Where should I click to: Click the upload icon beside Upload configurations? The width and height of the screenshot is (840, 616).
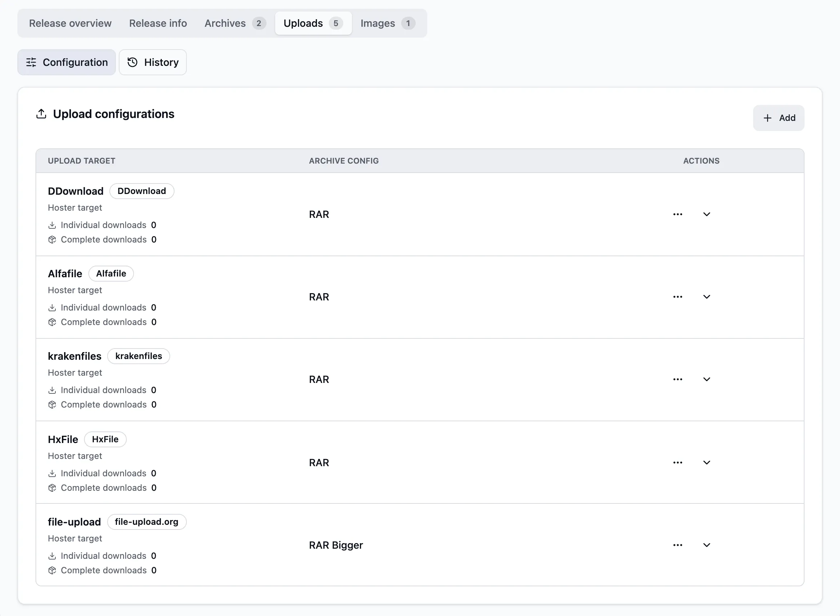pyautogui.click(x=41, y=114)
